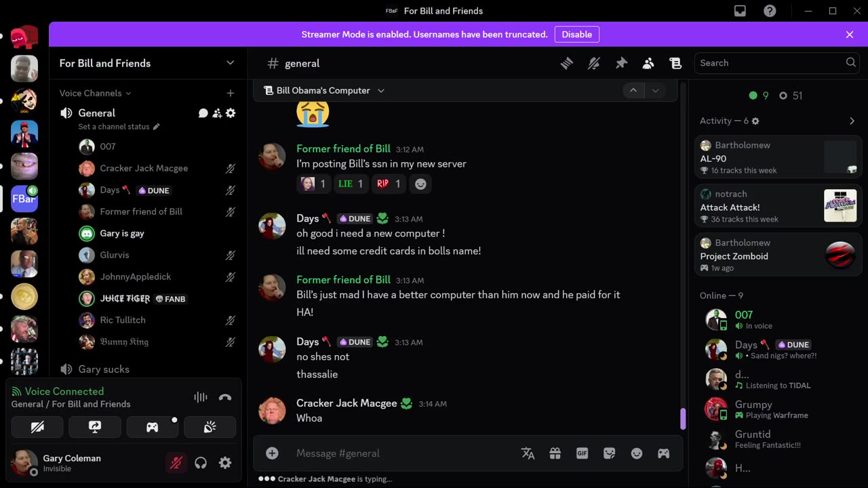Open the emoji picker in message bar
This screenshot has height=488, width=868.
pyautogui.click(x=636, y=453)
